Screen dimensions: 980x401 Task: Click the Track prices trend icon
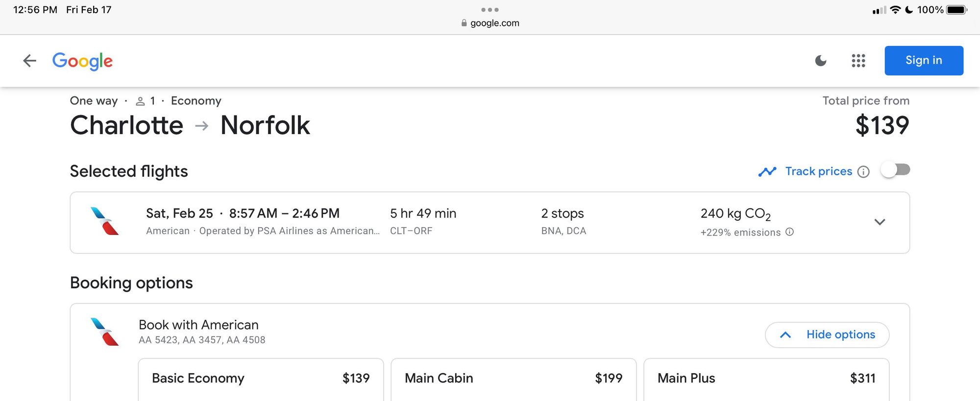coord(767,171)
